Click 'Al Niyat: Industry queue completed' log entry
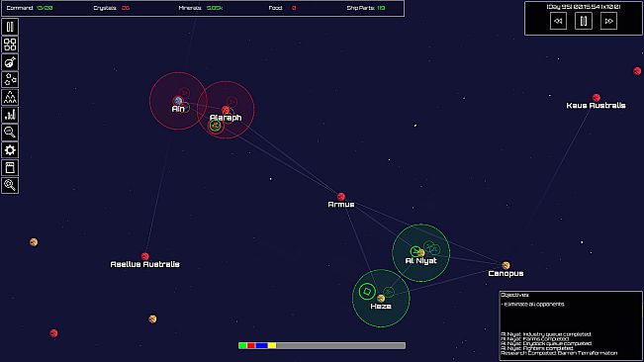The image size is (644, 362). (546, 334)
